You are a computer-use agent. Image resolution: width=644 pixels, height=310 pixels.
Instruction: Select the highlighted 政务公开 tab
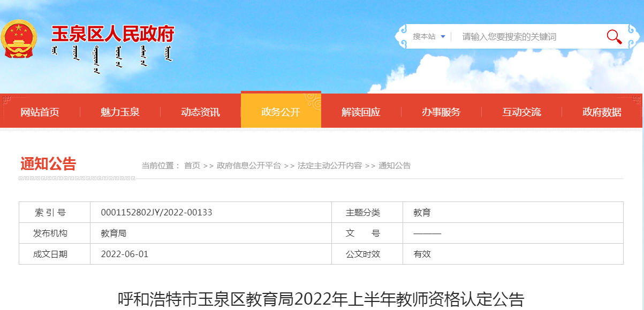click(x=281, y=111)
